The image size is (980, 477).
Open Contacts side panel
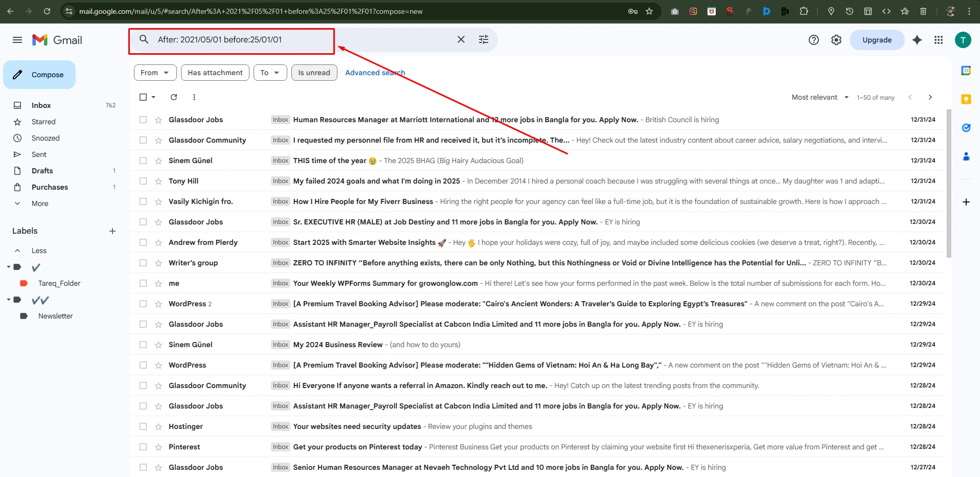966,156
